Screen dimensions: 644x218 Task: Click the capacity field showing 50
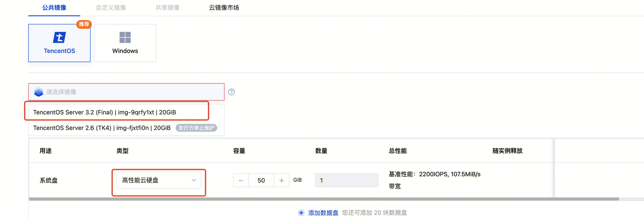(261, 181)
